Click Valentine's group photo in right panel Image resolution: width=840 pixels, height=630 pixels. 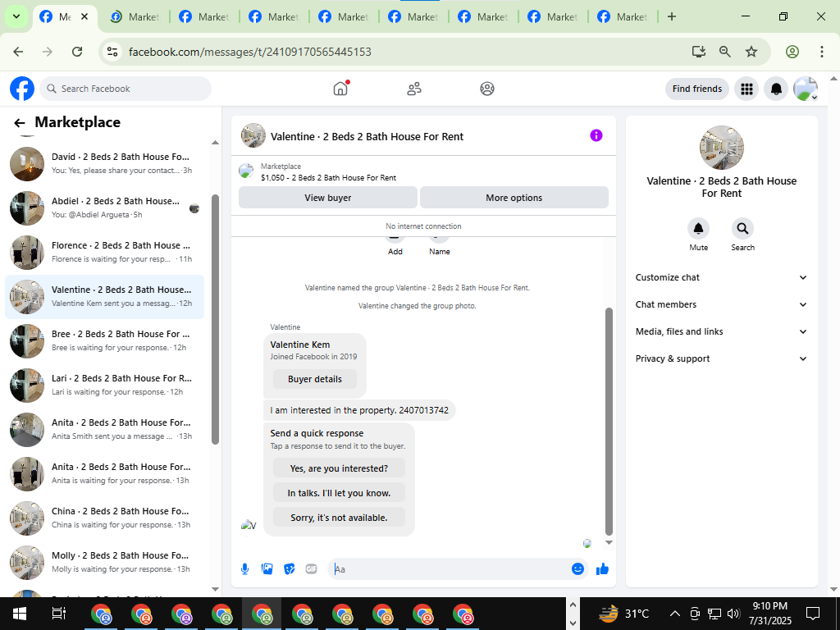coord(722,148)
